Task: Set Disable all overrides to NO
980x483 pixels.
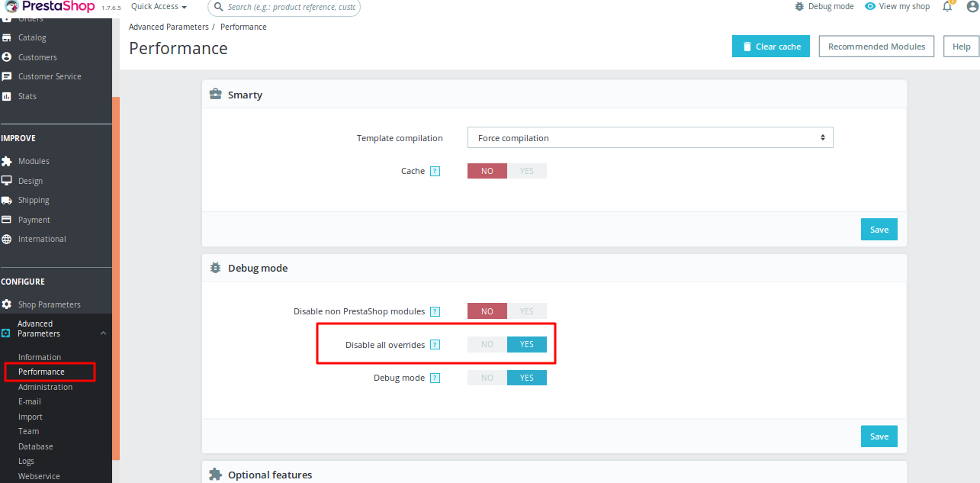Action: click(487, 345)
